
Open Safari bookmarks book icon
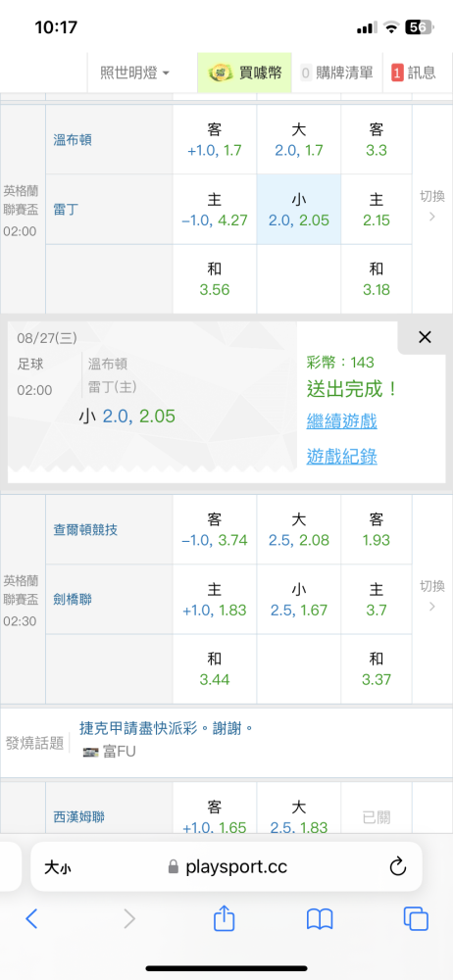pos(320,919)
